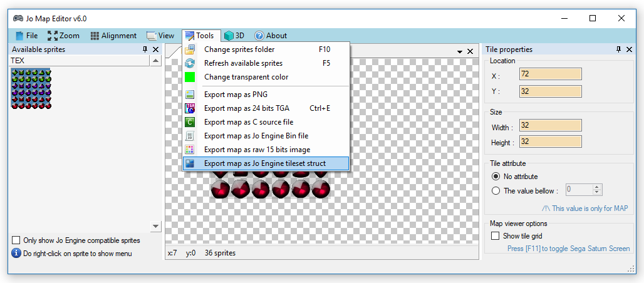Choose Export map as Jo Engine Bin file
644x283 pixels.
click(266, 136)
